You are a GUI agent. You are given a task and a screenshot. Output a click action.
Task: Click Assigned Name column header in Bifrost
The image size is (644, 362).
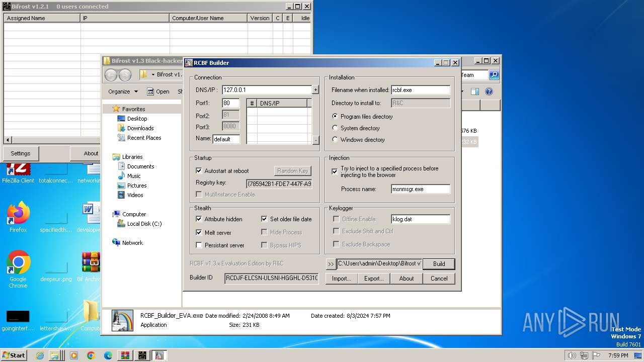[42, 18]
